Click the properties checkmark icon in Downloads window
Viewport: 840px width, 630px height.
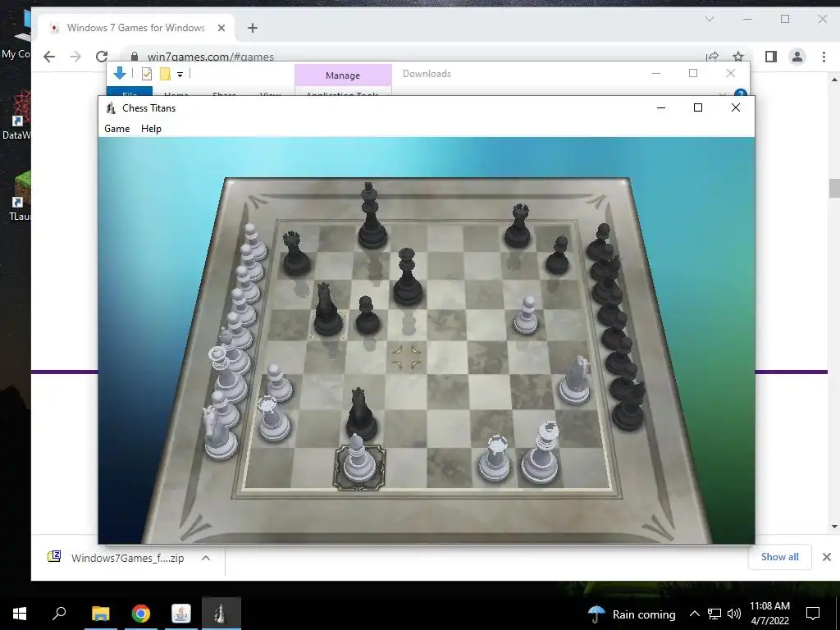tap(146, 74)
